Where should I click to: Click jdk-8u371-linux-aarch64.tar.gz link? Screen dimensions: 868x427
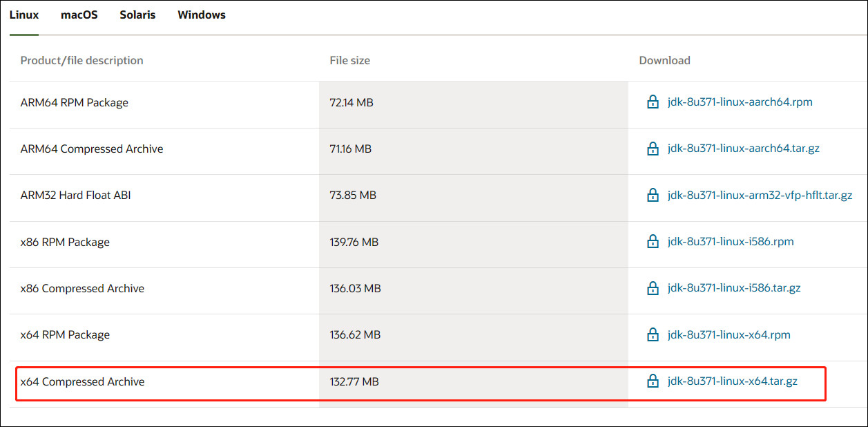click(744, 149)
